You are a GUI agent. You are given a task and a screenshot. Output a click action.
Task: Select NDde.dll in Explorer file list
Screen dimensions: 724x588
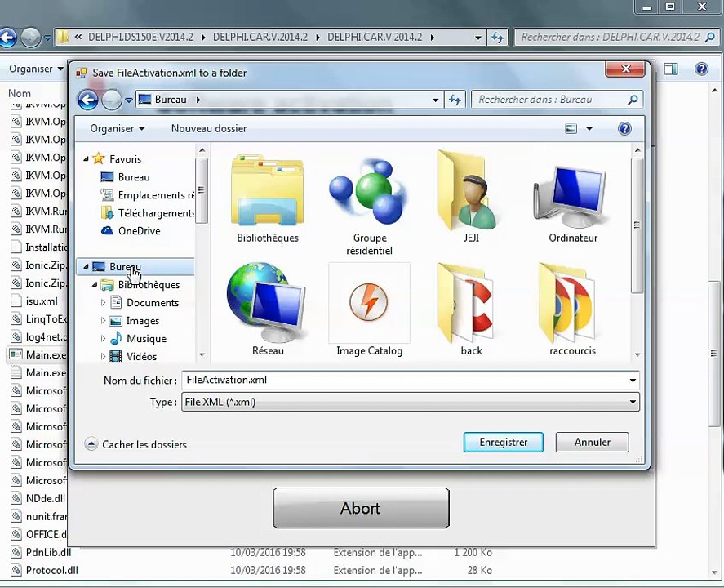pyautogui.click(x=39, y=498)
